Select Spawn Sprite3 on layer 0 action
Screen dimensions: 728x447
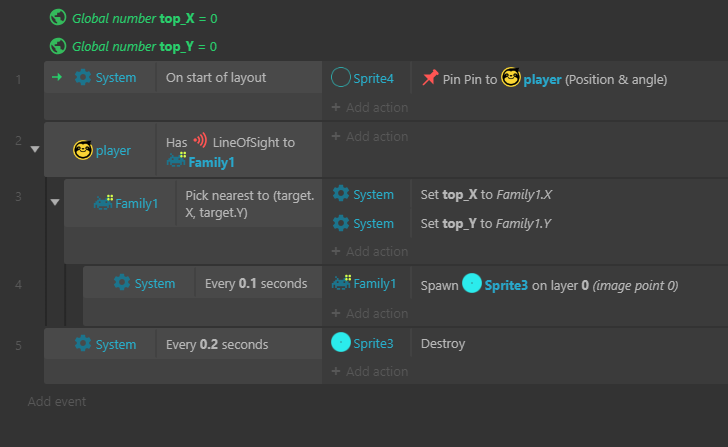pos(549,285)
